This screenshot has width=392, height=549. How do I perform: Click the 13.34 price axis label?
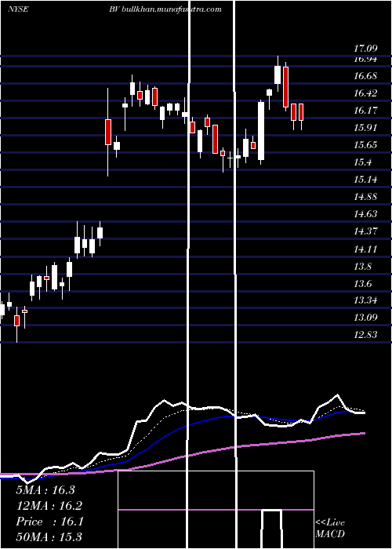pyautogui.click(x=365, y=300)
